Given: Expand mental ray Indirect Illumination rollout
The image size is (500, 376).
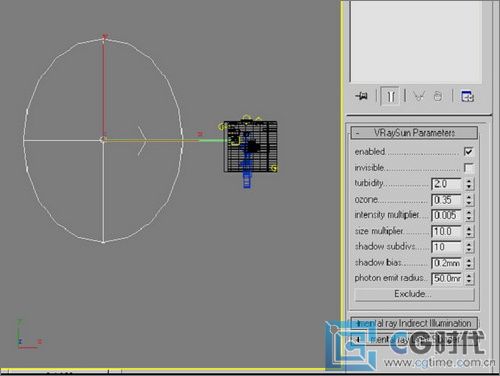Looking at the screenshot, I should 414,323.
